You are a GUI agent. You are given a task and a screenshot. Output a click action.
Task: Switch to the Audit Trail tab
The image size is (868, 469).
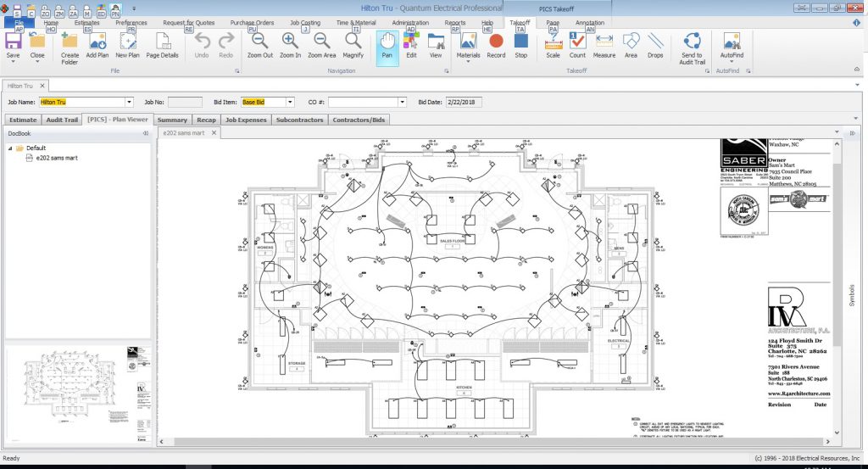[61, 120]
